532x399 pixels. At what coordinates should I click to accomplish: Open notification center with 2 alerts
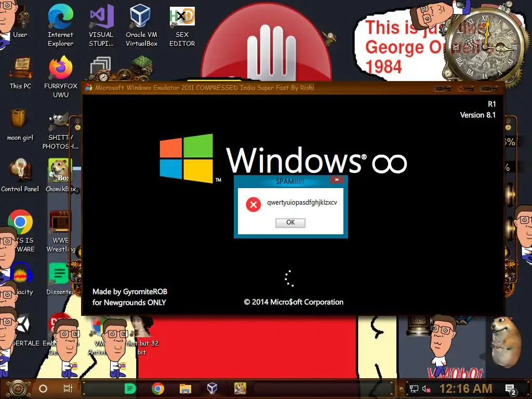tap(511, 390)
